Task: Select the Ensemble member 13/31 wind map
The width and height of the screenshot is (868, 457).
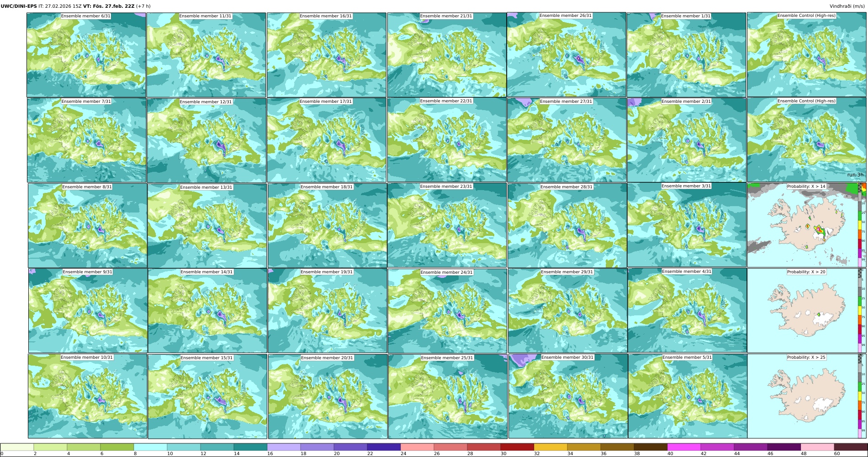Action: pyautogui.click(x=207, y=226)
